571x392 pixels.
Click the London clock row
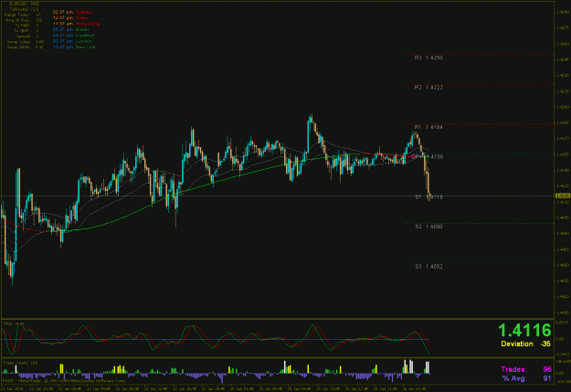click(x=72, y=41)
